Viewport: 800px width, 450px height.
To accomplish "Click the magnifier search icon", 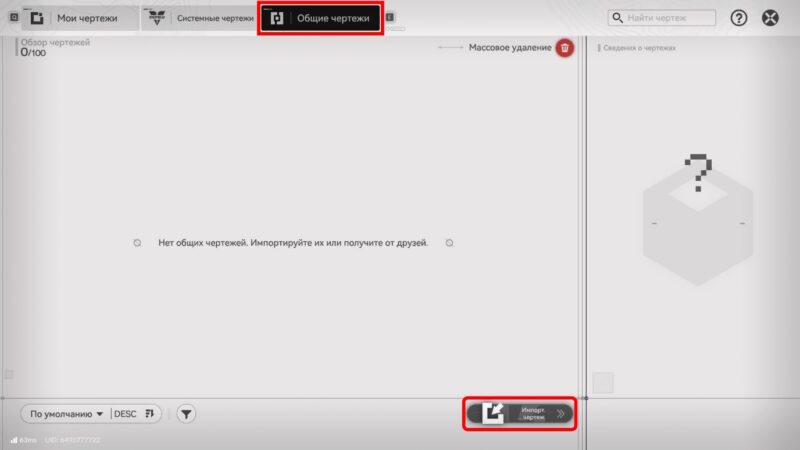I will click(618, 18).
